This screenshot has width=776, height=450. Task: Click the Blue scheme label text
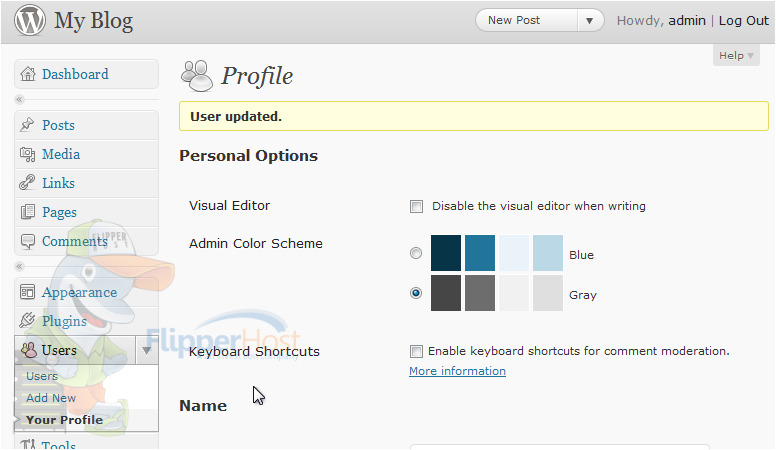point(582,255)
